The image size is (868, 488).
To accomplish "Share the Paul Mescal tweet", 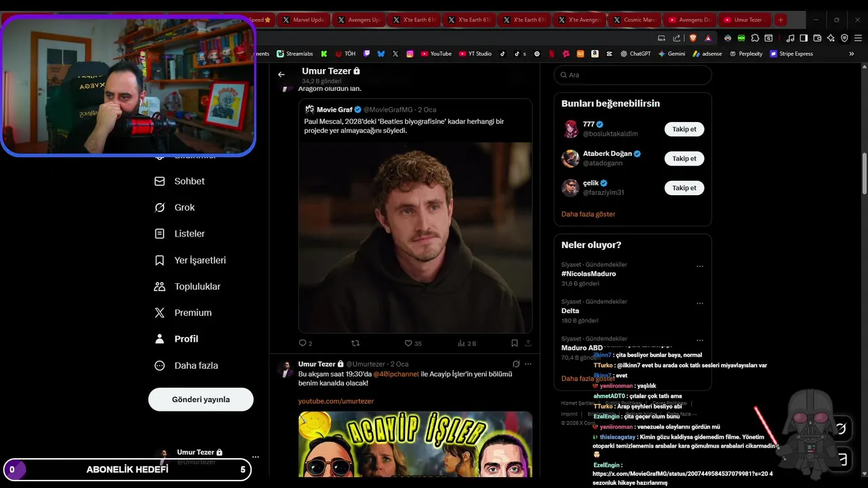I will [528, 344].
